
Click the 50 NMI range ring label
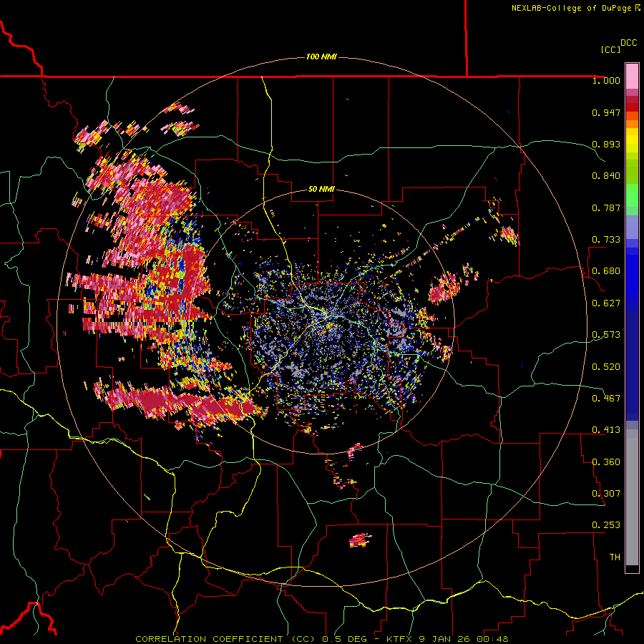coord(321,189)
